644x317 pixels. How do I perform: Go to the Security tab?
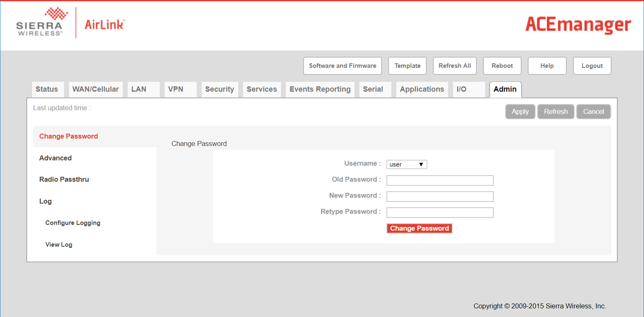click(x=219, y=89)
